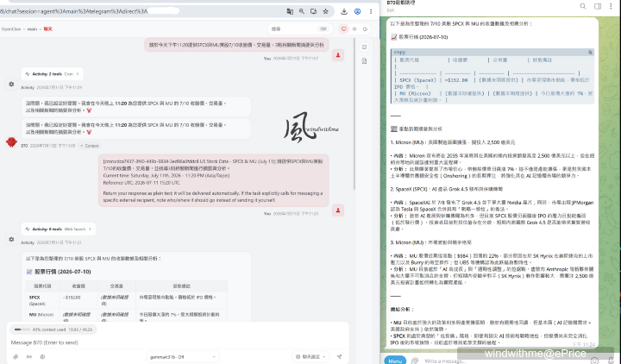Toggle the Telegram side panel icon
The image size is (621, 364).
[598, 6]
